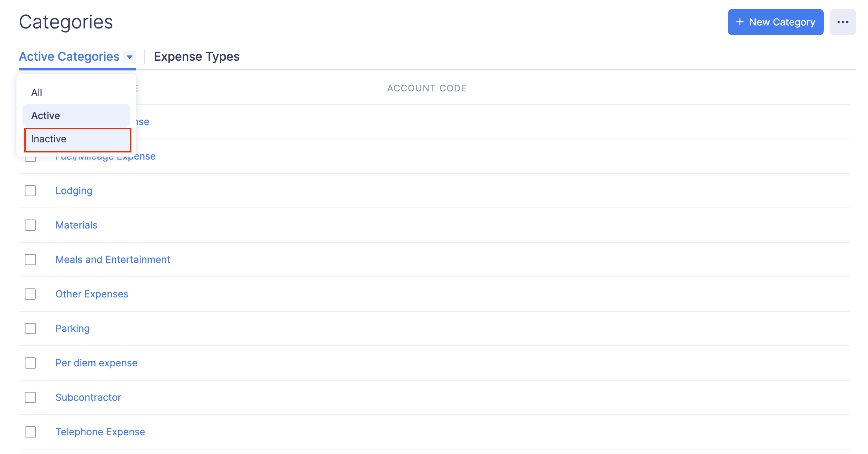This screenshot has height=454, width=868.
Task: Tick the Materials row checkbox
Action: pyautogui.click(x=30, y=225)
